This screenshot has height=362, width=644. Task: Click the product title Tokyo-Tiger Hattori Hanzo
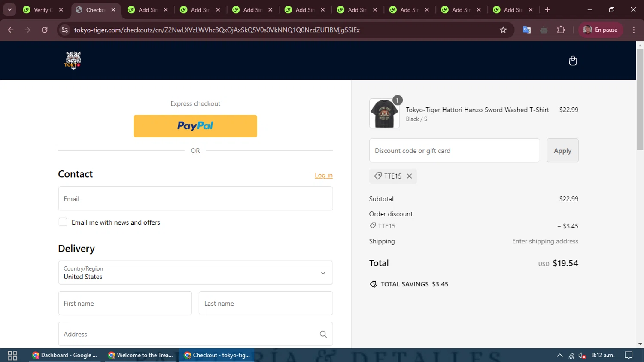(x=477, y=110)
